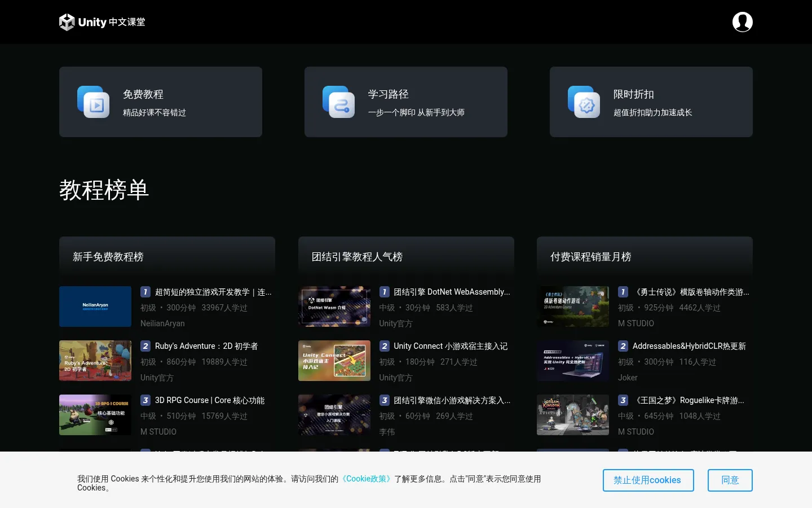Click the 《Cookie政策》 link
812x508 pixels.
(x=367, y=479)
